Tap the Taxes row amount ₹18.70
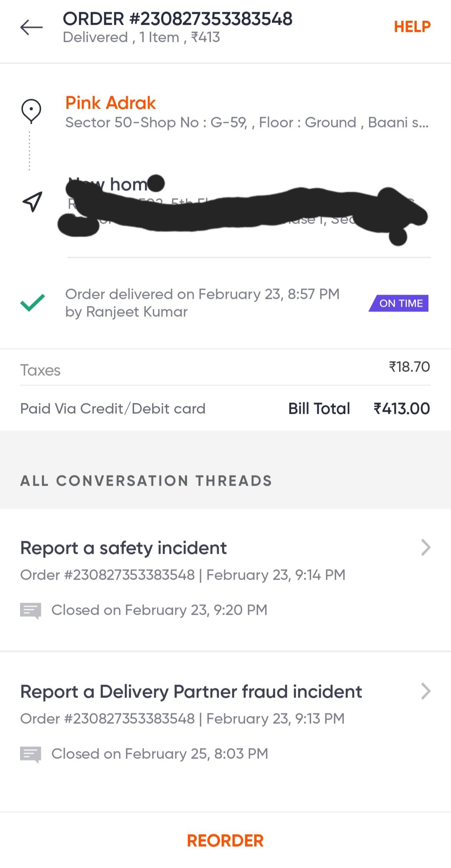Image resolution: width=451 pixels, height=868 pixels. pos(409,367)
